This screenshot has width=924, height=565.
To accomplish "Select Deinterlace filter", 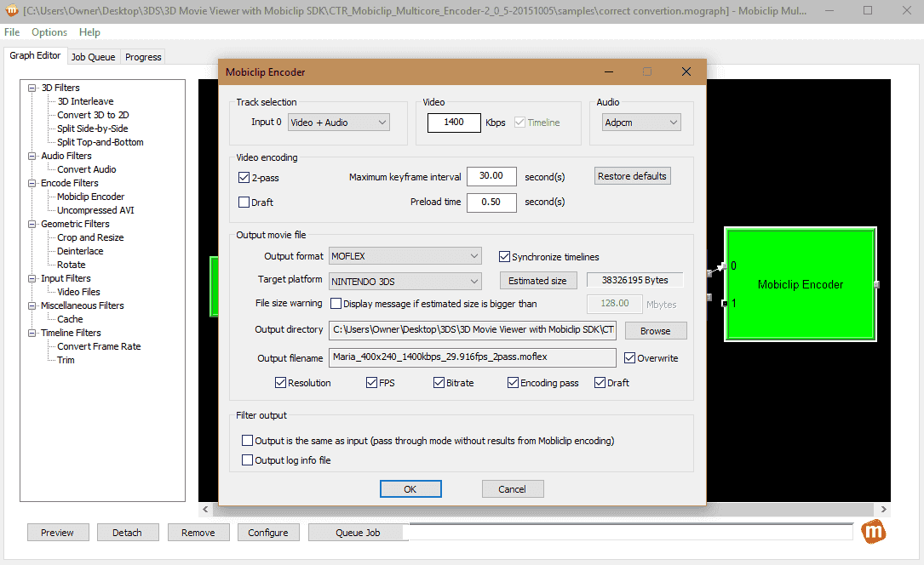I will coord(80,251).
